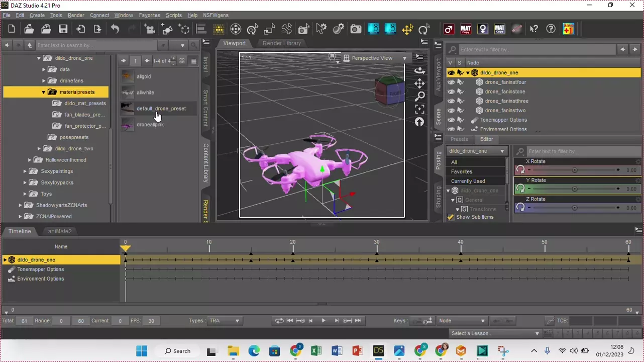The height and width of the screenshot is (362, 644).
Task: Hide drone_faninstfour with its eye icon
Action: (451, 82)
